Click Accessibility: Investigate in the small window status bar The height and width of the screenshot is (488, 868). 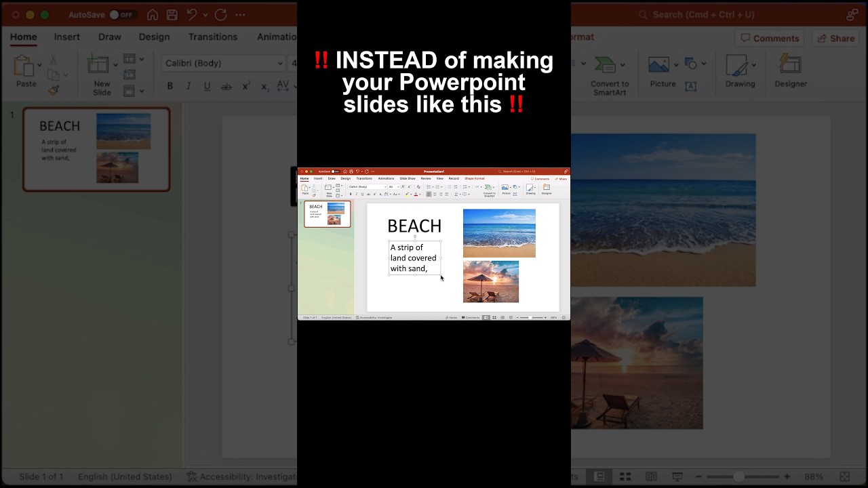pos(375,317)
